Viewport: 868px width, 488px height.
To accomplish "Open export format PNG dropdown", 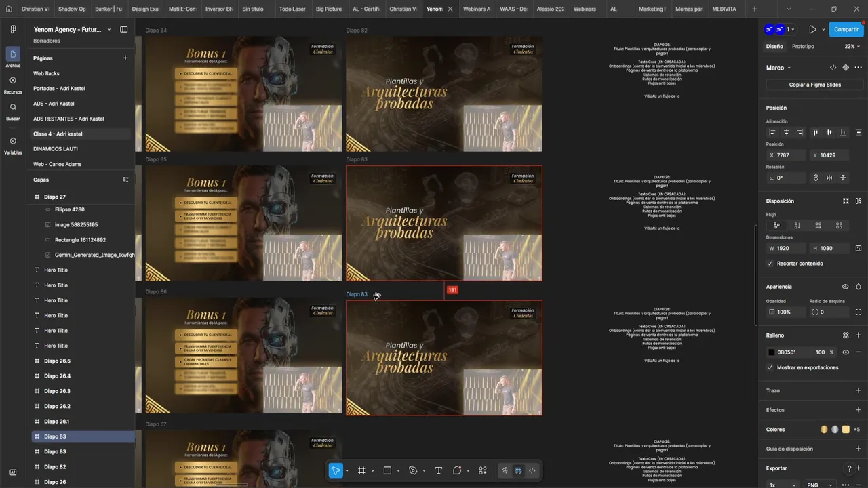I will coord(818,485).
